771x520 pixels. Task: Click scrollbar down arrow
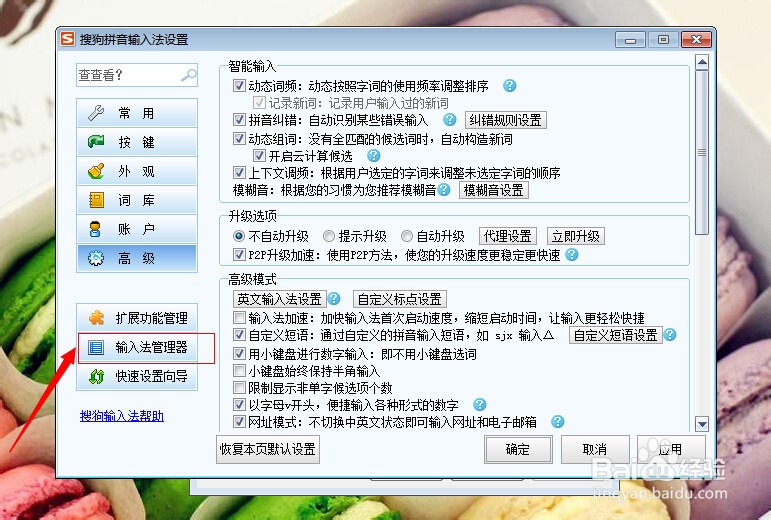(702, 424)
